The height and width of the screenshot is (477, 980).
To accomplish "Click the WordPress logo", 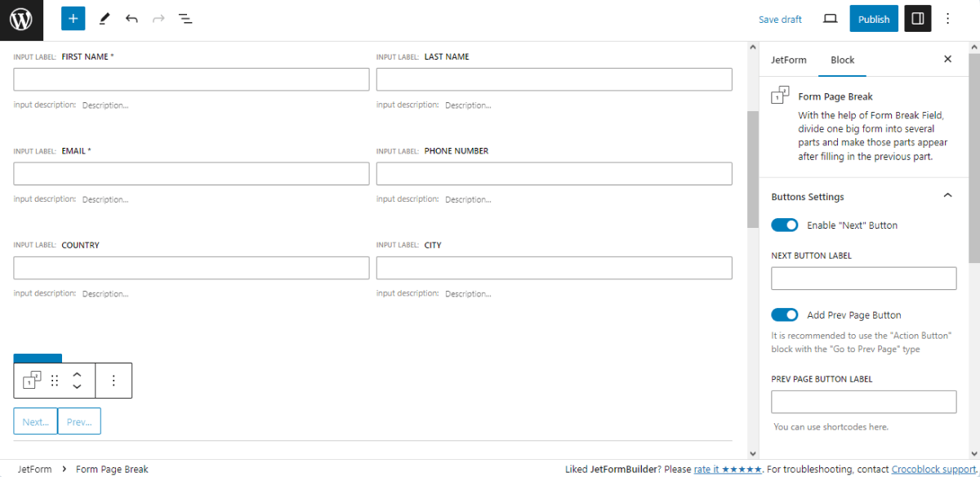I will (21, 20).
